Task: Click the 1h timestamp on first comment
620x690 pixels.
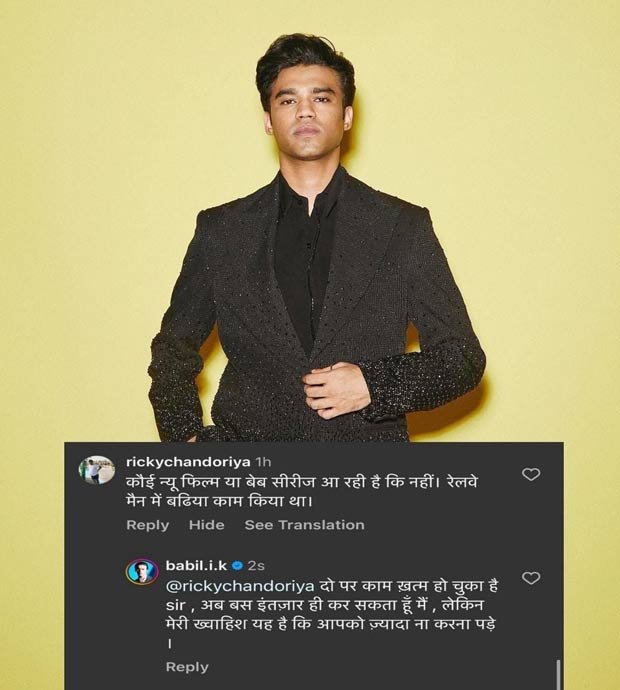Action: pyautogui.click(x=263, y=462)
